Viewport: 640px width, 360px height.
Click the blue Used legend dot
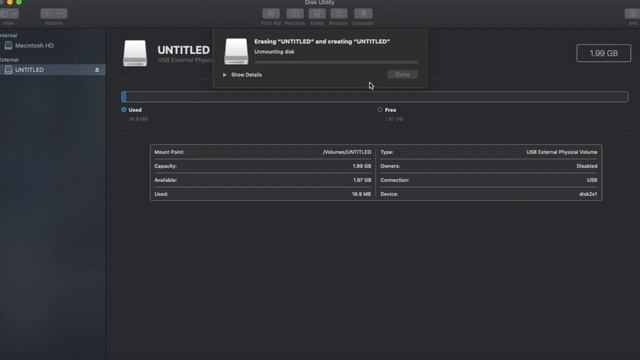coord(124,109)
